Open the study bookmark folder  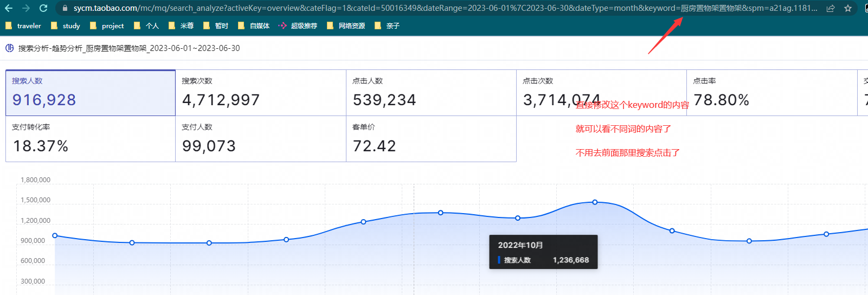65,25
